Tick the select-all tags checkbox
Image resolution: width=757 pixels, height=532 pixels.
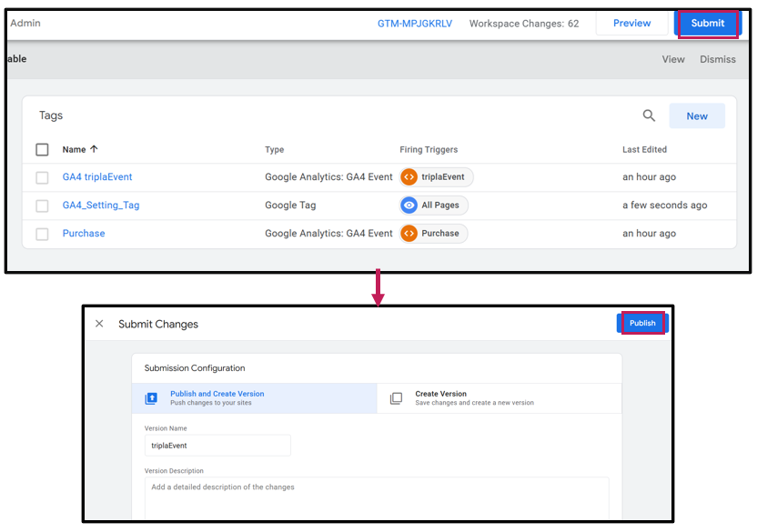[x=42, y=149]
